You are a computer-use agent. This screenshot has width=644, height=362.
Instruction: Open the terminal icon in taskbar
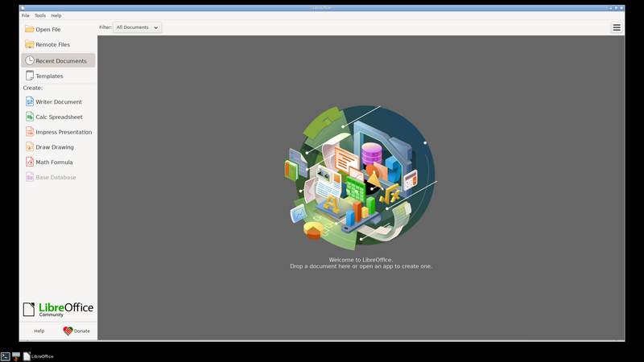[5, 356]
